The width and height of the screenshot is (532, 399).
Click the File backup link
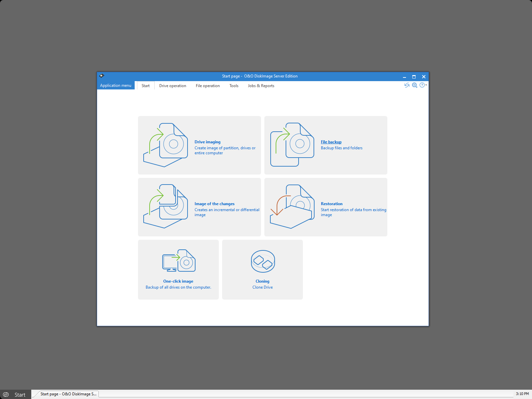pos(331,142)
